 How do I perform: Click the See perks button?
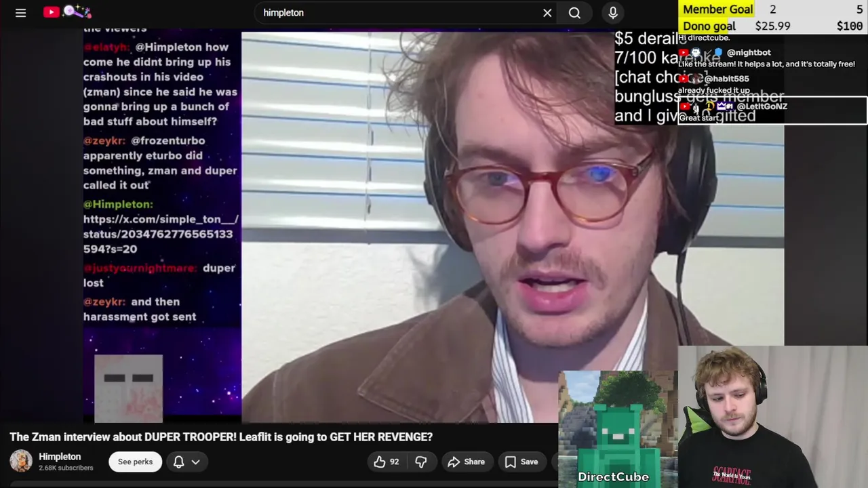point(135,462)
